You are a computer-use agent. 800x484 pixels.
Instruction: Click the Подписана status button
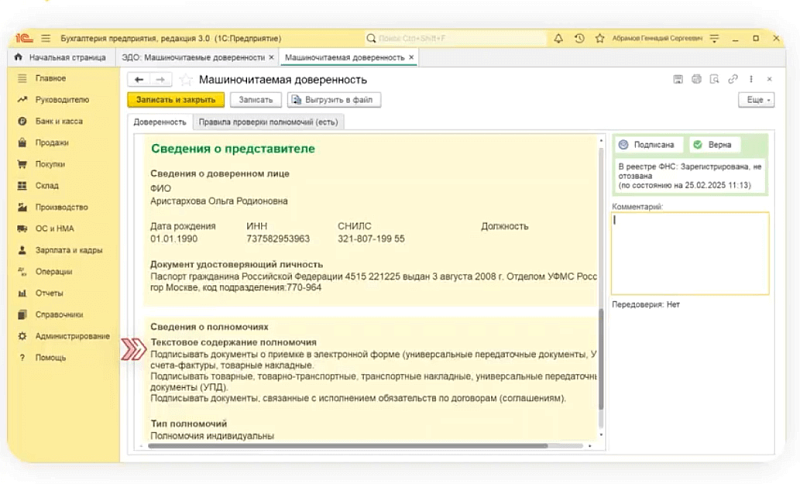648,145
